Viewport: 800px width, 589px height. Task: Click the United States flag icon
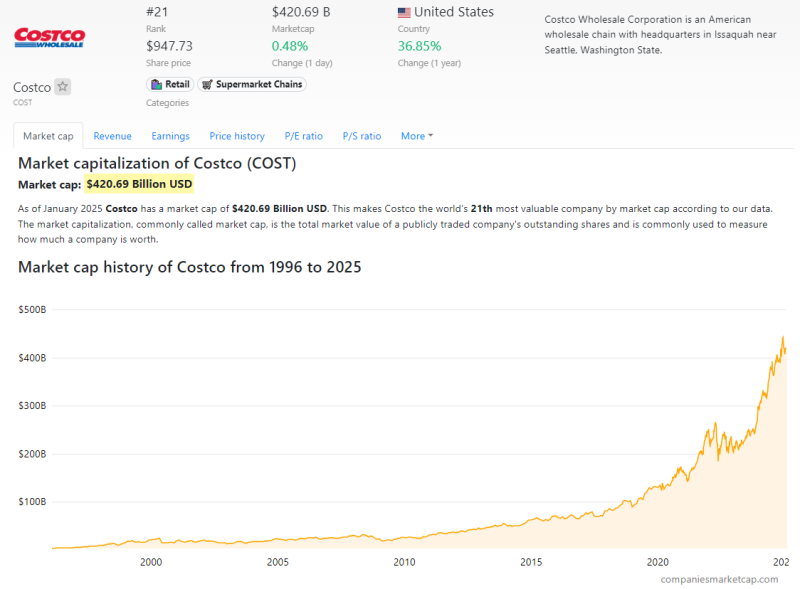(x=404, y=13)
